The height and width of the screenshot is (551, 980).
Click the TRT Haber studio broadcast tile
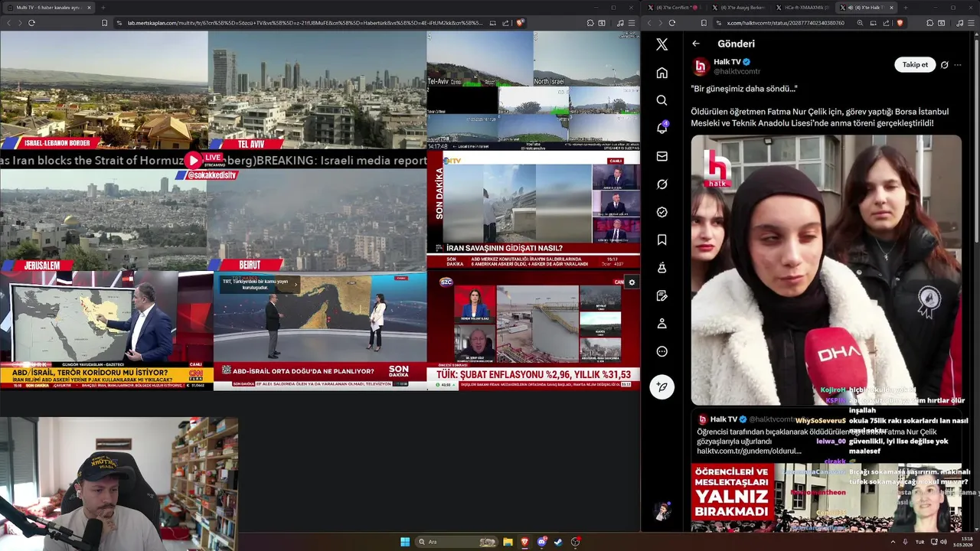[320, 331]
